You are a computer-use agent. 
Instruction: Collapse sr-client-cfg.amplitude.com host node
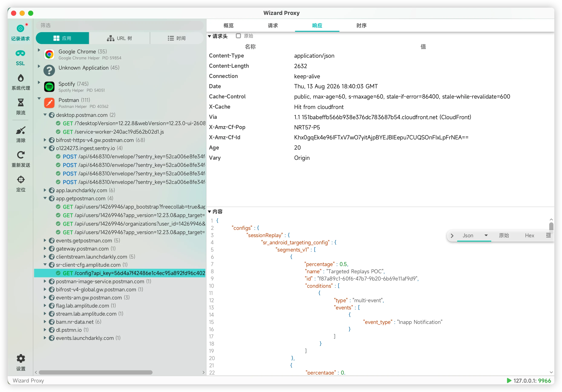pos(45,265)
